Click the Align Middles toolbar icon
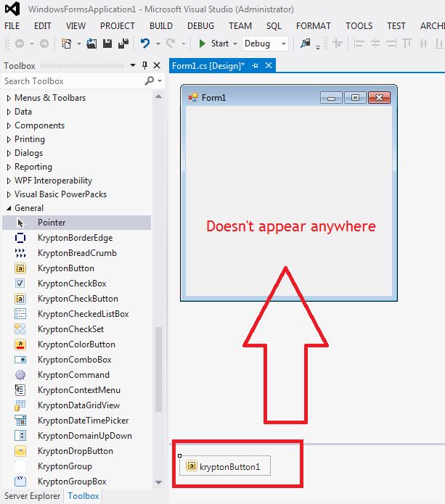Screen dimensions: 445x504 (x=423, y=44)
